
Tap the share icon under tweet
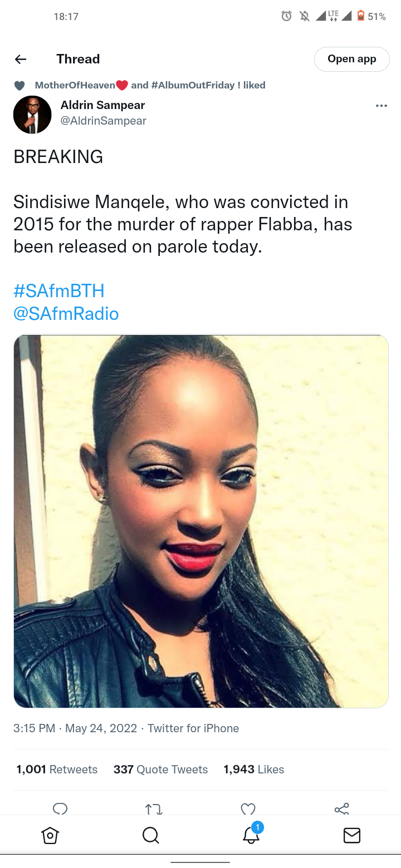point(341,809)
